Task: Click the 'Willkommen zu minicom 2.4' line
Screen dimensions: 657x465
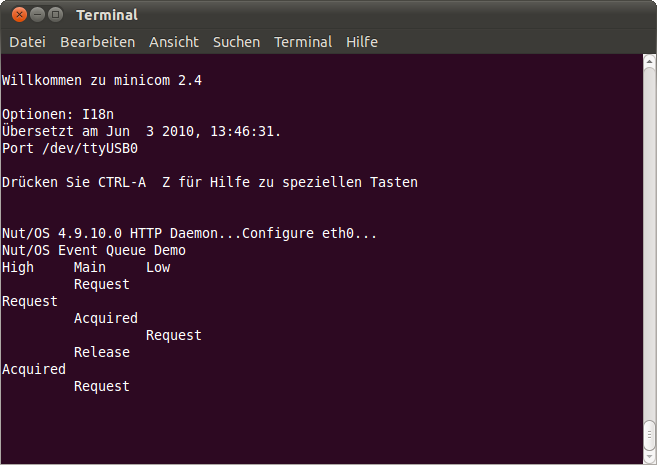Action: pyautogui.click(x=102, y=80)
